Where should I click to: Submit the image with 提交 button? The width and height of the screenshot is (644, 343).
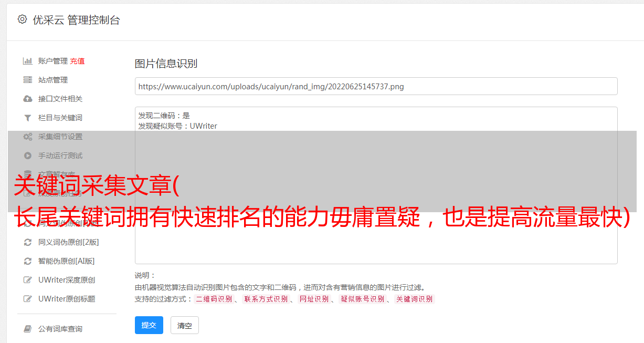[x=149, y=325]
